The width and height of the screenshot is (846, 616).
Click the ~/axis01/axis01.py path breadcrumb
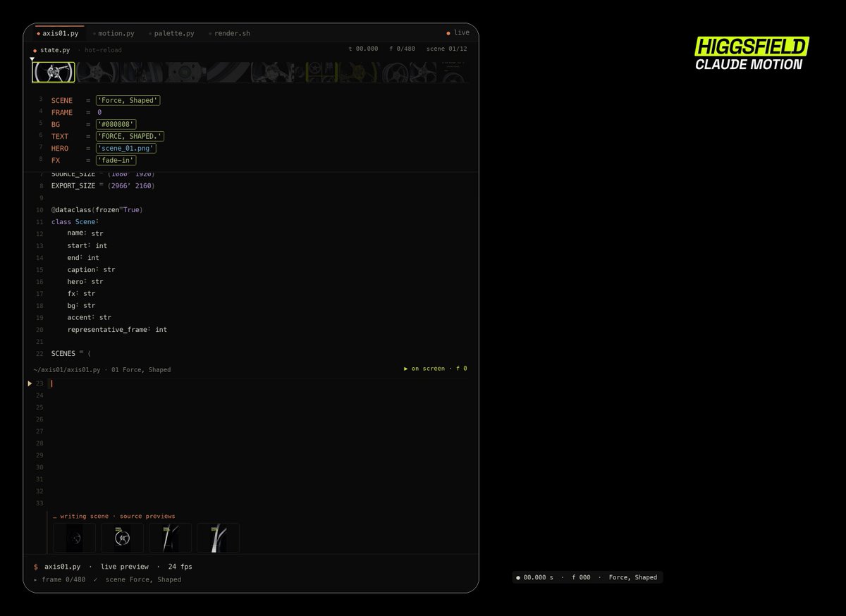pos(66,369)
